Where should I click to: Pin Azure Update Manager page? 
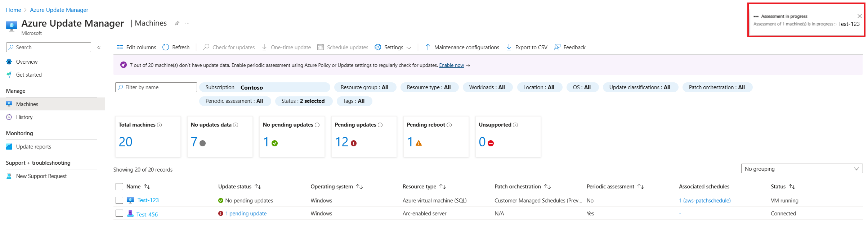177,23
